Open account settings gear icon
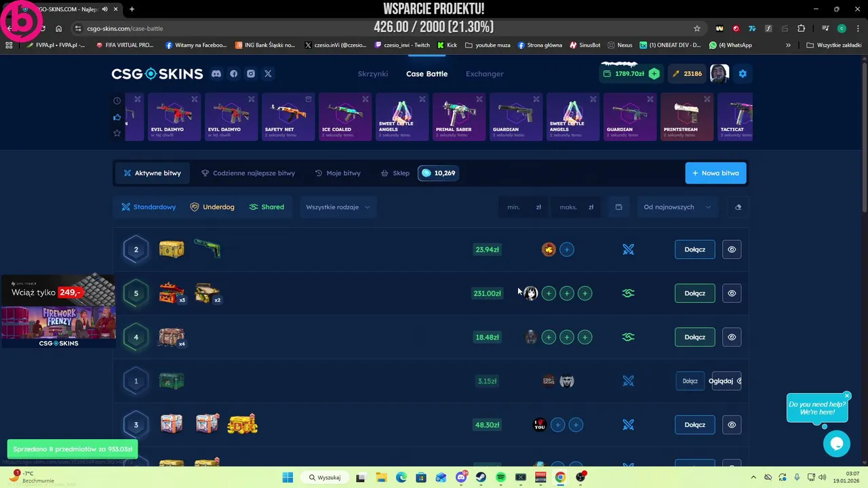868x488 pixels. [743, 74]
